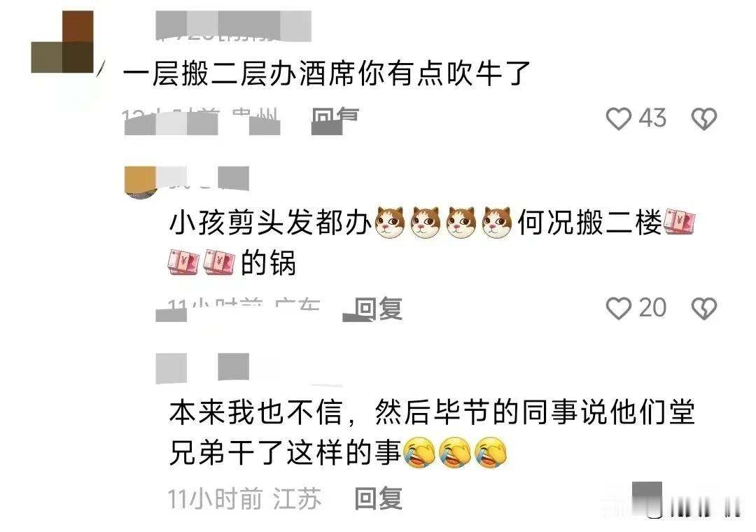Tap the like count 43

(x=653, y=118)
